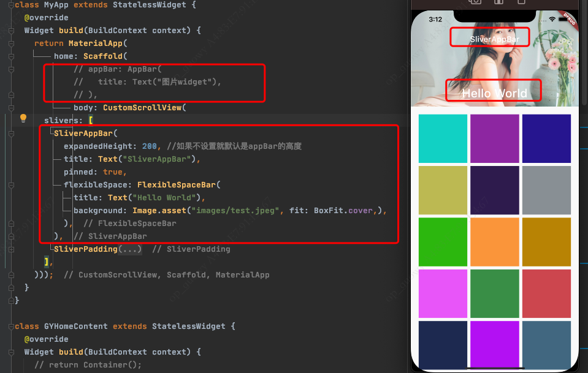Click the StatelessWidget after GYHomeContent extends
The height and width of the screenshot is (373, 588).
pyautogui.click(x=189, y=326)
